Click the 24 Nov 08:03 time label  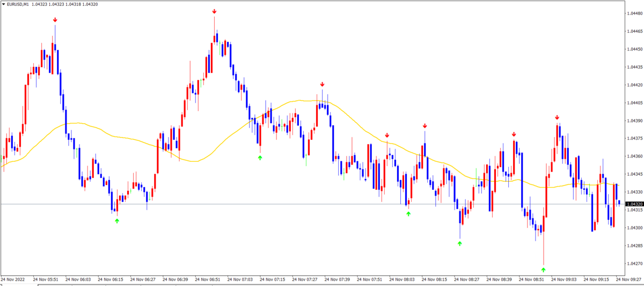[402, 280]
